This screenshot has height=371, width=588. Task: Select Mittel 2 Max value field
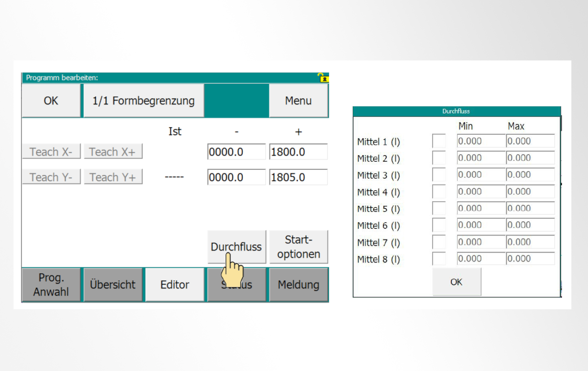(x=530, y=158)
